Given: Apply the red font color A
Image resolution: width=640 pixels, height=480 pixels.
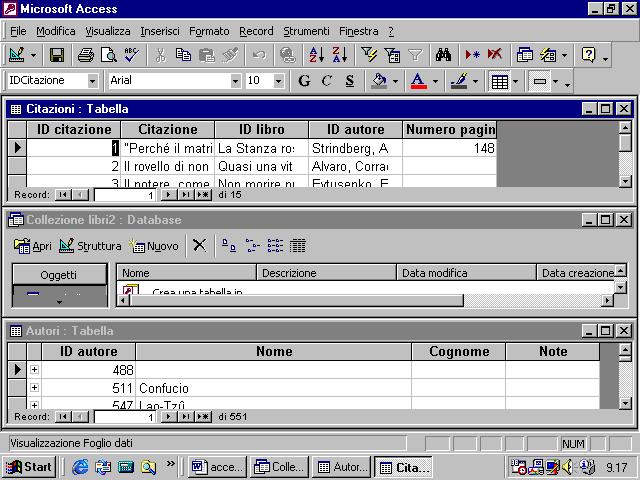Looking at the screenshot, I should 418,81.
